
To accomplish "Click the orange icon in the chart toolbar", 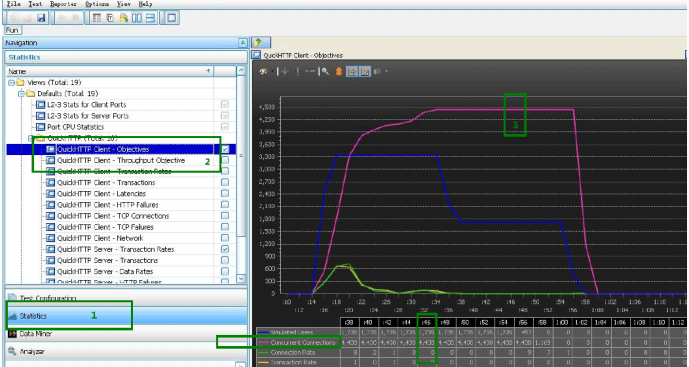I will 339,71.
